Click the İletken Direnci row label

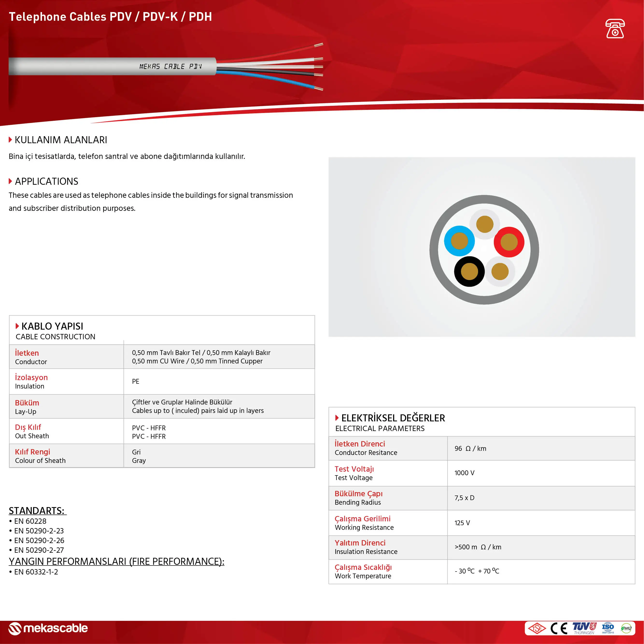(360, 444)
